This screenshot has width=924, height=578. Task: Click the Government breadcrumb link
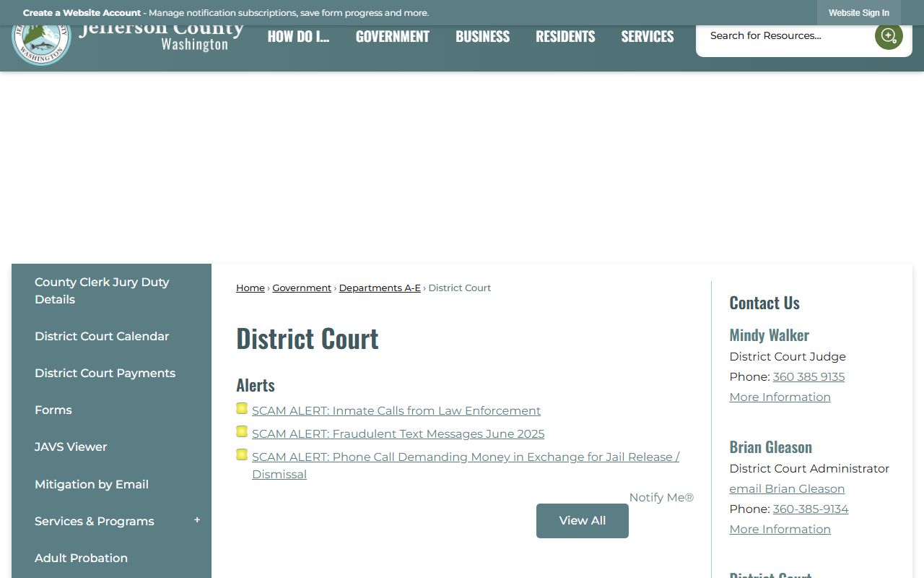pos(302,288)
